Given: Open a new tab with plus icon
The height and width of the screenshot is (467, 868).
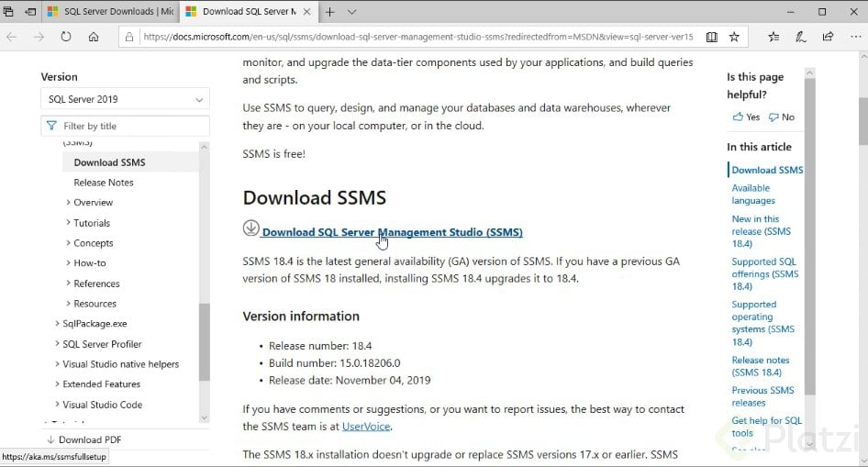Looking at the screenshot, I should (x=330, y=12).
